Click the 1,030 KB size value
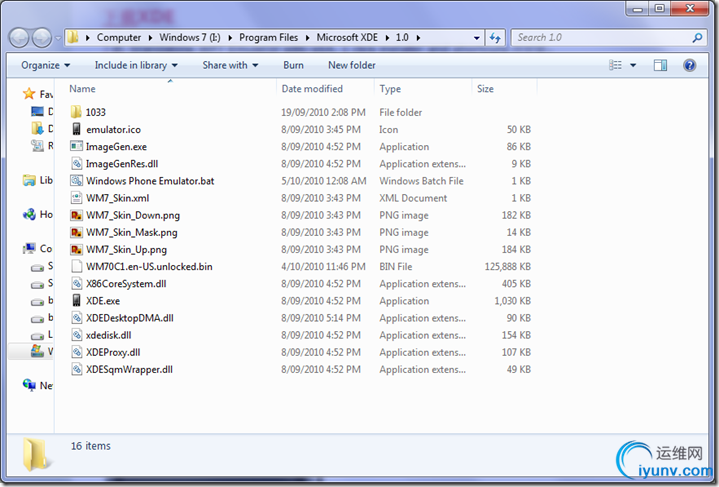The width and height of the screenshot is (719, 487). pos(512,301)
